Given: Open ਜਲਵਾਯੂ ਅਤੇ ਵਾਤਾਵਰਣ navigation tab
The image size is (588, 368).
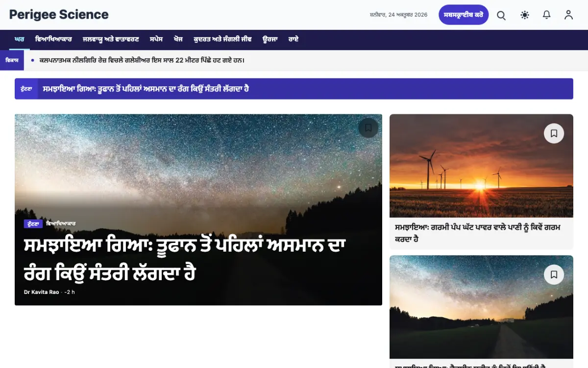Looking at the screenshot, I should (111, 39).
